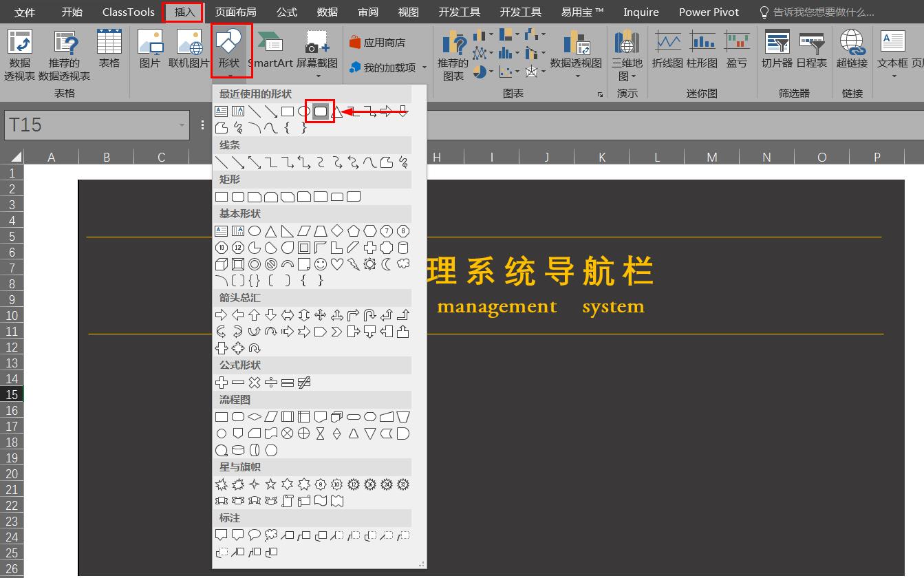Pick the multiply sign equation shape
This screenshot has height=578, width=924.
coord(255,383)
